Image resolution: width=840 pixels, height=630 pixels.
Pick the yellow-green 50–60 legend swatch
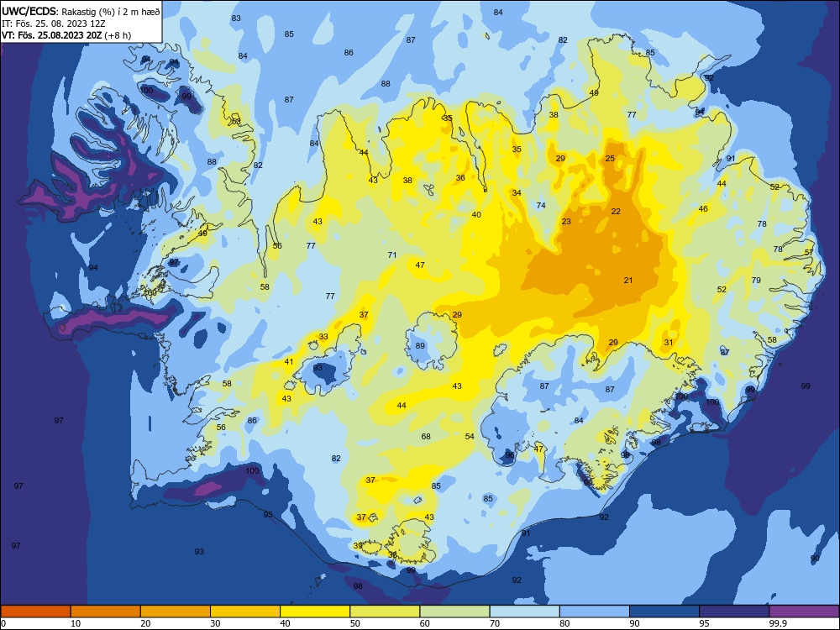[385, 612]
